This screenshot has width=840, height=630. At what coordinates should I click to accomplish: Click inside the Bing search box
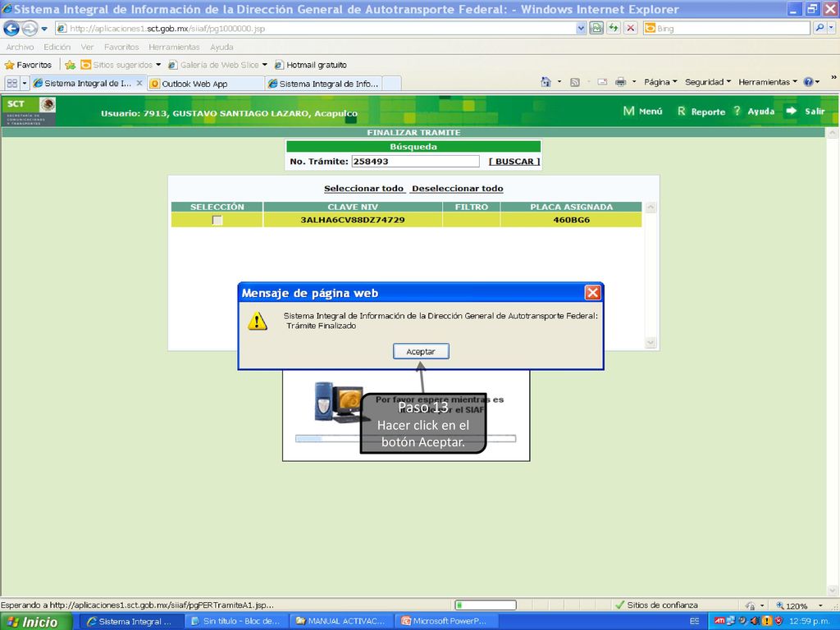[727, 29]
